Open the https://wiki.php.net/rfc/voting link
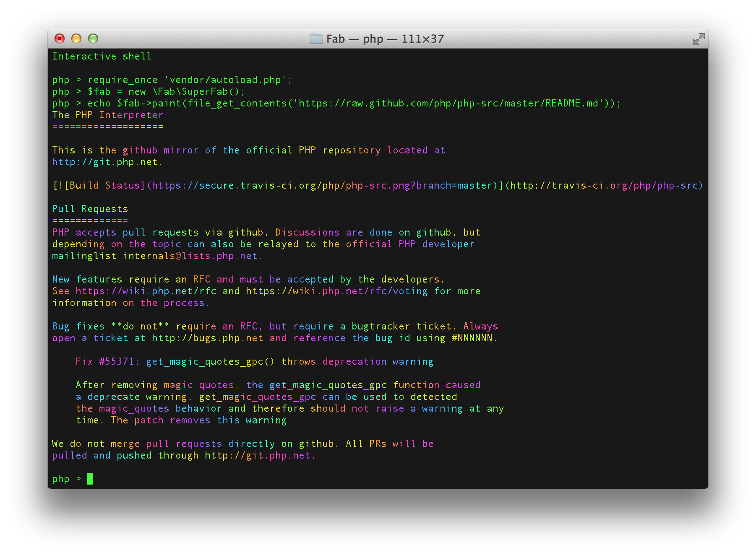The width and height of the screenshot is (756, 555). pos(336,291)
